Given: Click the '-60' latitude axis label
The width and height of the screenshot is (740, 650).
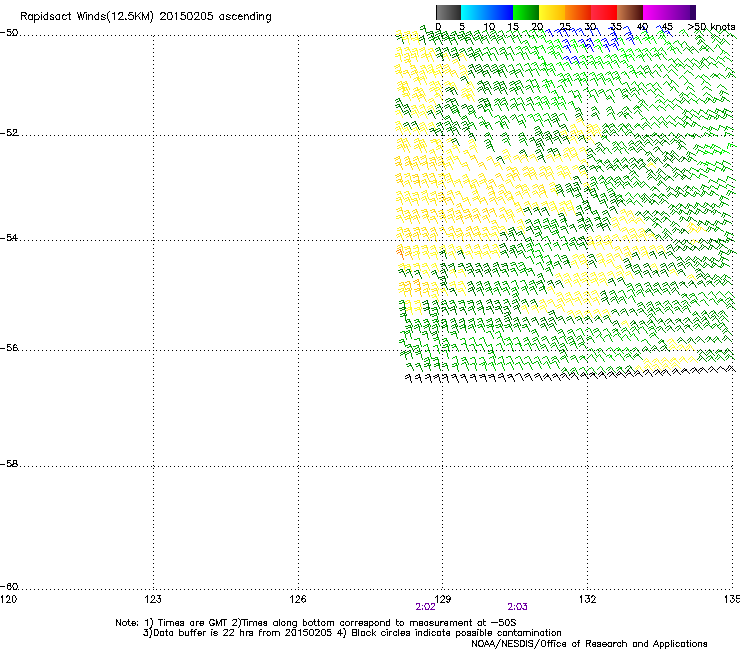Looking at the screenshot, I should tap(9, 587).
